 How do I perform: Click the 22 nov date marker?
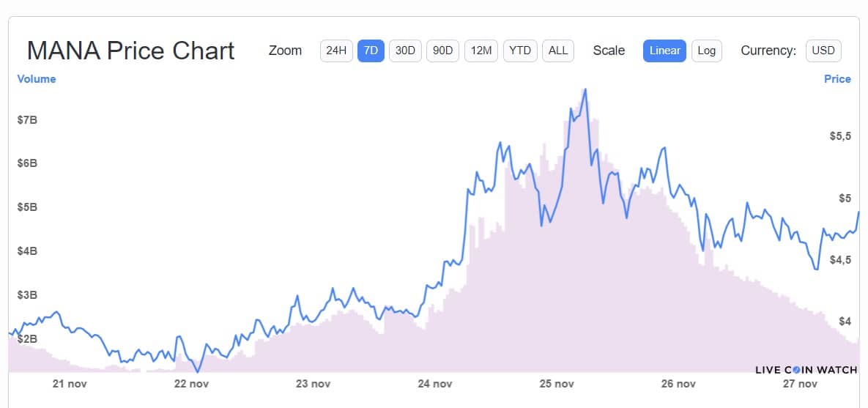pyautogui.click(x=190, y=384)
